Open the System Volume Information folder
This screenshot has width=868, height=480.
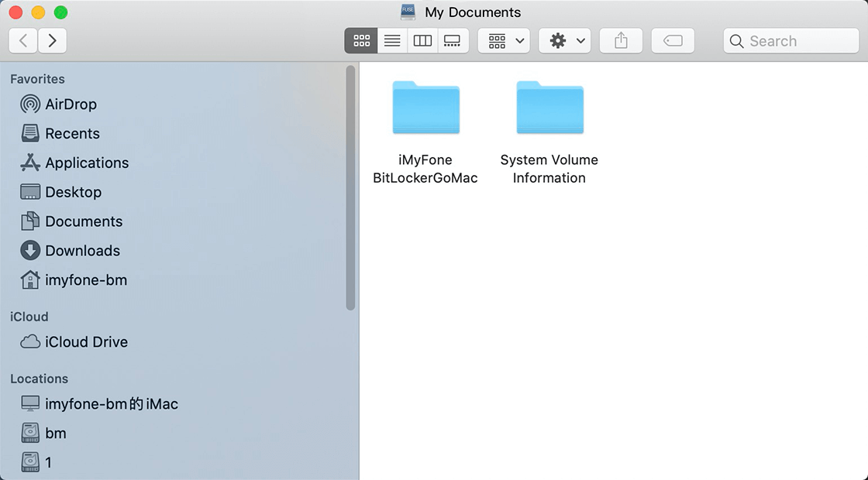(549, 108)
